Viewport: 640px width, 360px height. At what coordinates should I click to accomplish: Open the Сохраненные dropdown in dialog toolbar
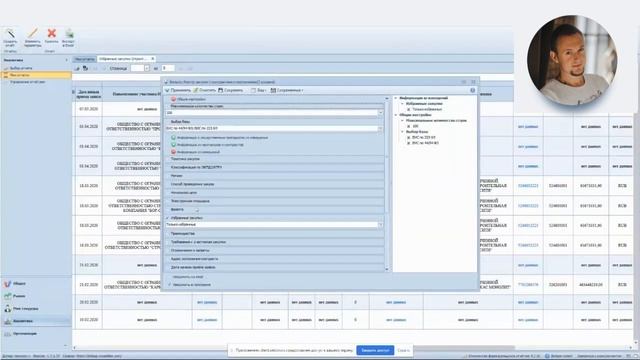[x=287, y=90]
